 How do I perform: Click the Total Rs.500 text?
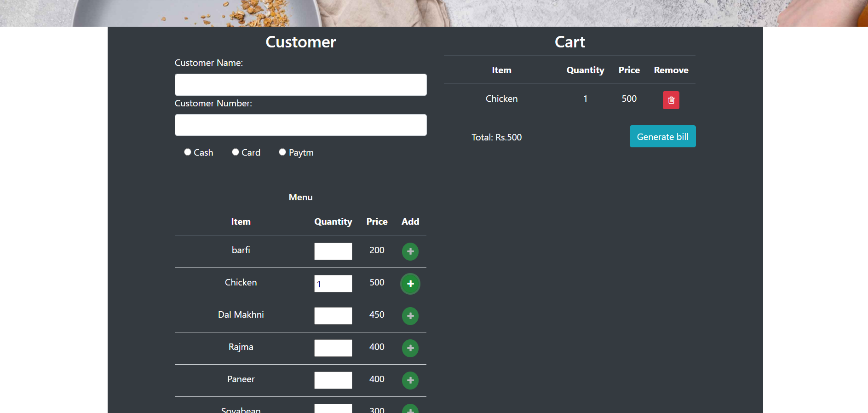[x=496, y=137]
